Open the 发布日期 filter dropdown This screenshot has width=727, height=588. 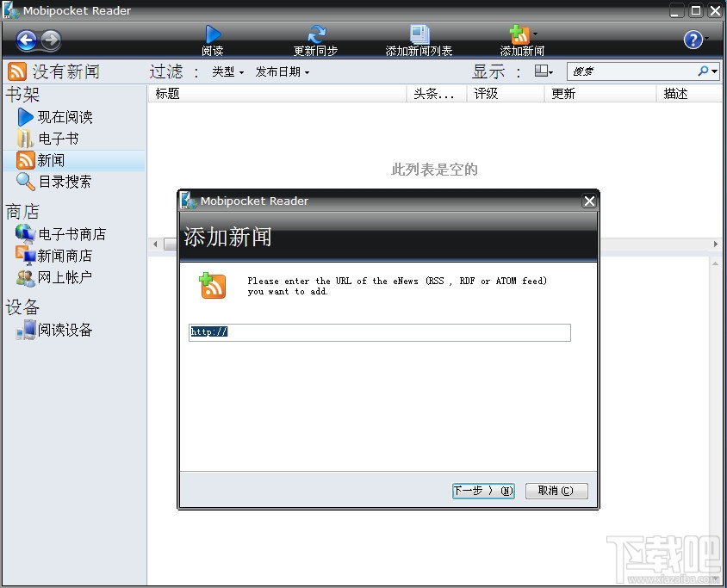[282, 72]
